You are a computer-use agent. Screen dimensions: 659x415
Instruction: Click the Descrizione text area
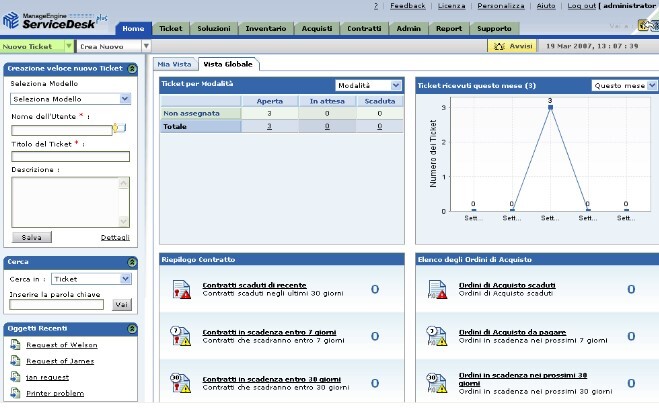tap(71, 202)
